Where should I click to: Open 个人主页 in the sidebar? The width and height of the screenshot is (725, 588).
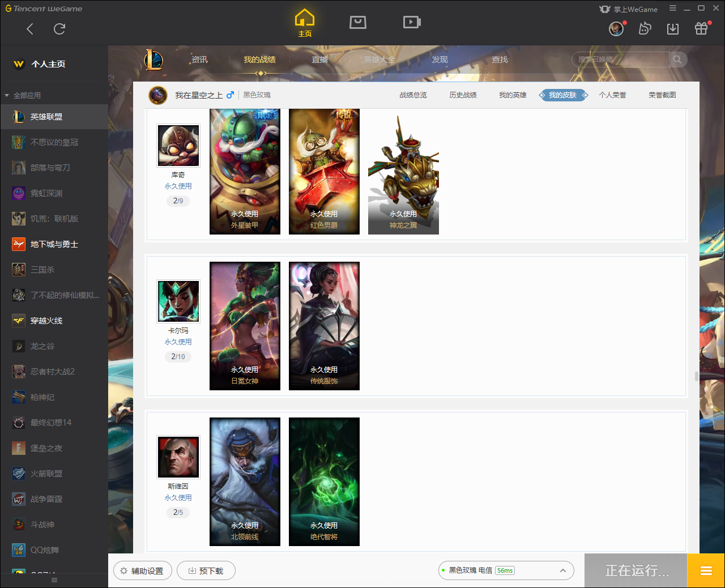click(x=54, y=64)
